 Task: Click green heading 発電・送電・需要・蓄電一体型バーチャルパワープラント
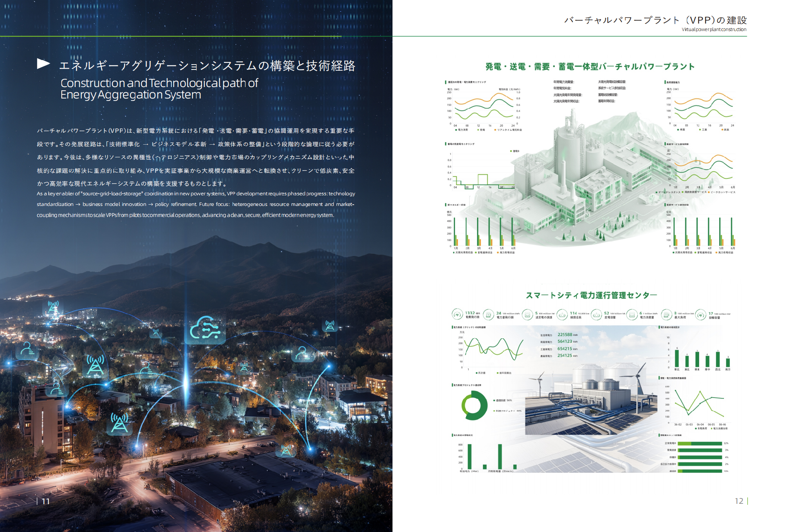(590, 67)
